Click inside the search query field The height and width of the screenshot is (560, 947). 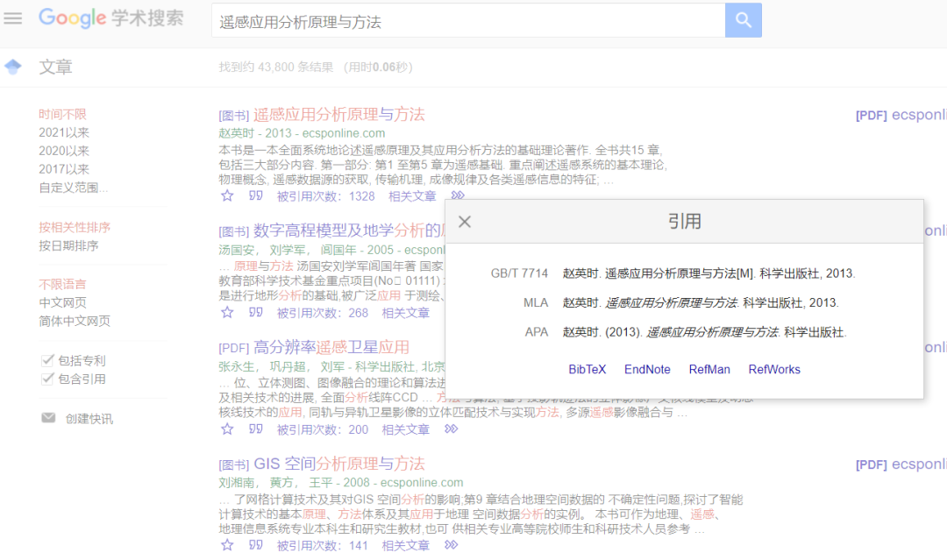[465, 21]
